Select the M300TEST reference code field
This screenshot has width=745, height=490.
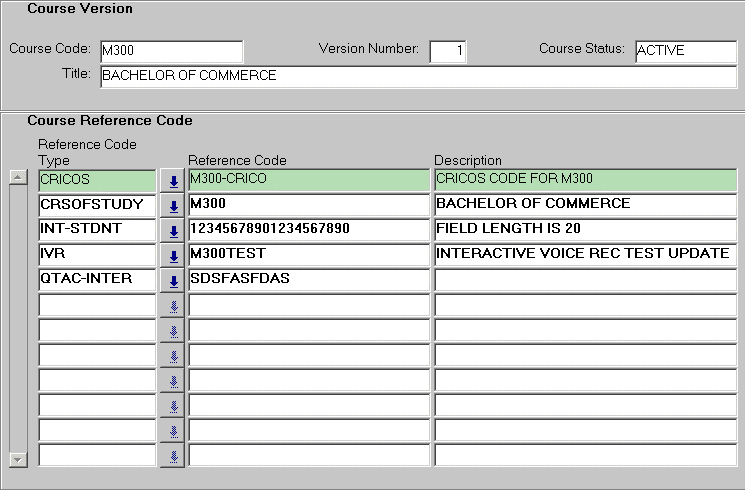(308, 255)
